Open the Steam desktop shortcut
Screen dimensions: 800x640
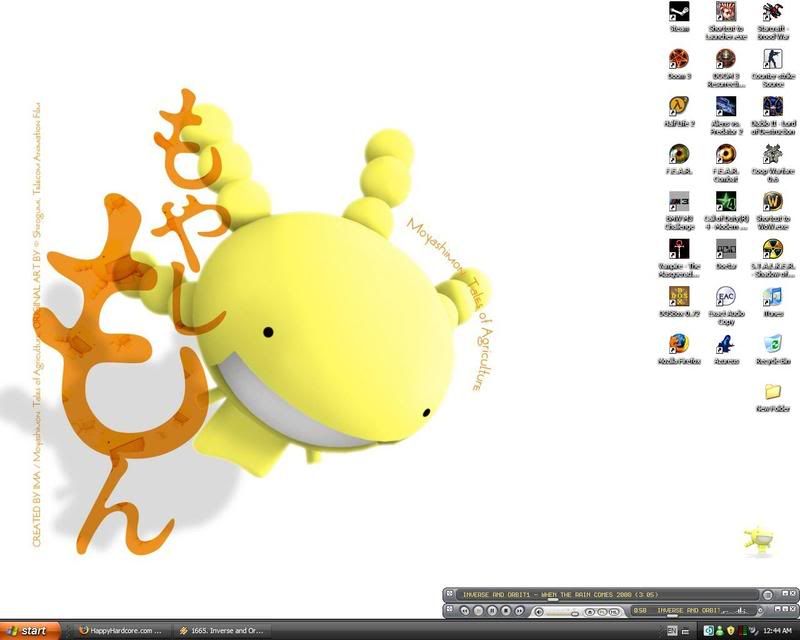point(679,14)
